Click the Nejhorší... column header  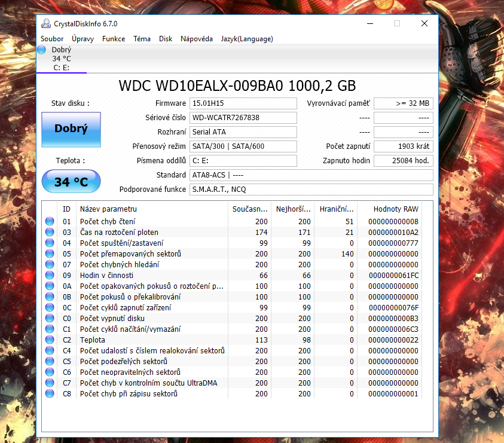click(x=293, y=209)
